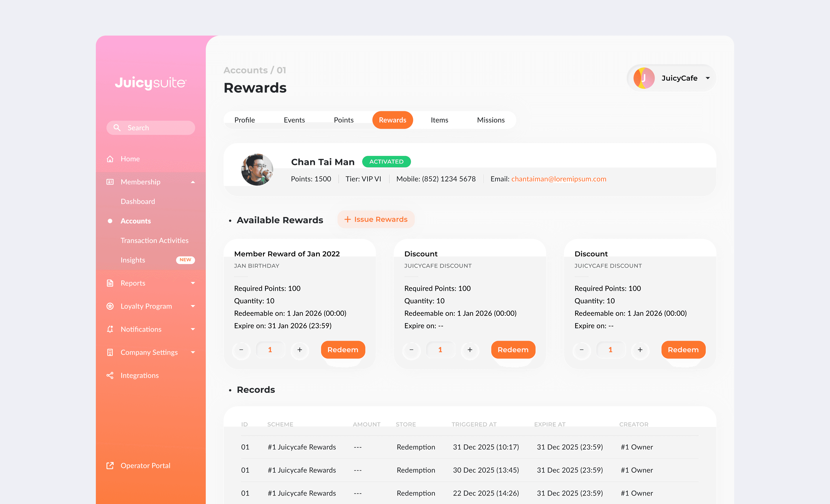Switch to the Profile tab
830x504 pixels.
pos(245,120)
